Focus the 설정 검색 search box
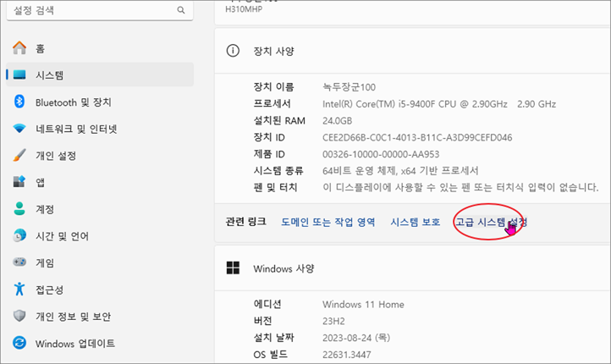Viewport: 611px width, 364px height. point(100,10)
